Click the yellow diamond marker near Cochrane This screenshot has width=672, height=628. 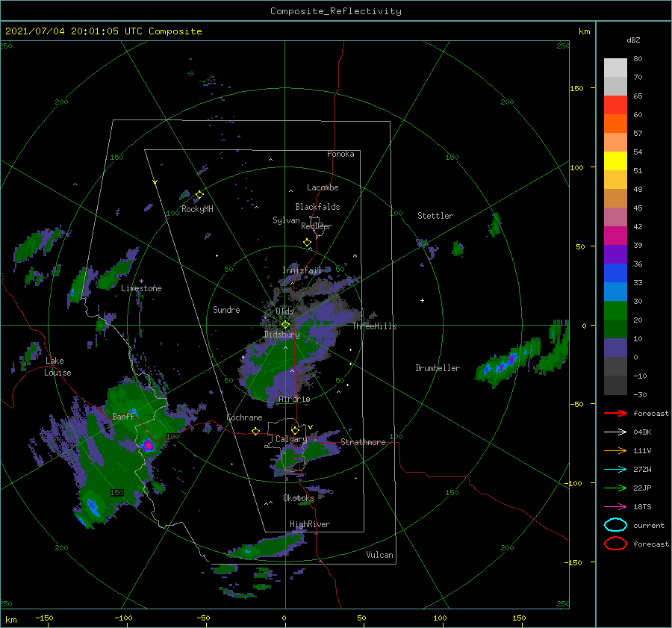[255, 431]
